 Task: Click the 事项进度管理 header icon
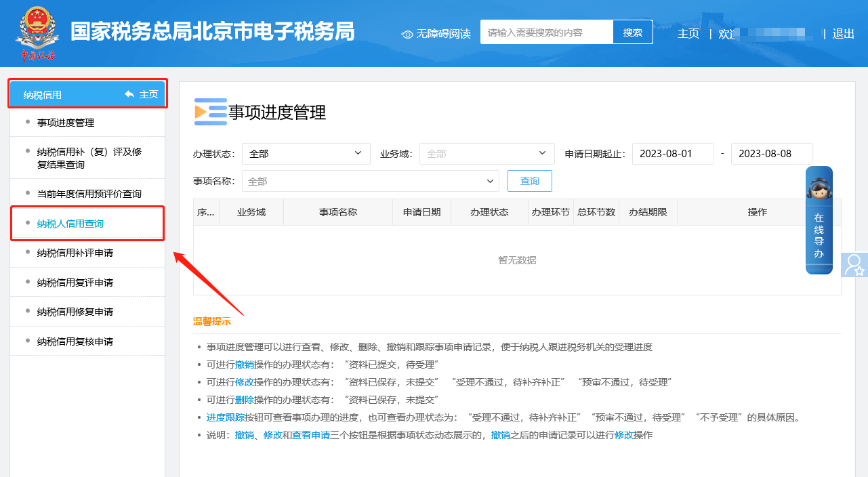tap(210, 112)
